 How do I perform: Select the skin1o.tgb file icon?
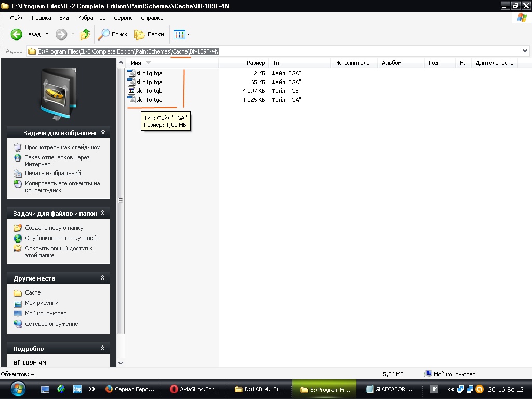pos(131,90)
